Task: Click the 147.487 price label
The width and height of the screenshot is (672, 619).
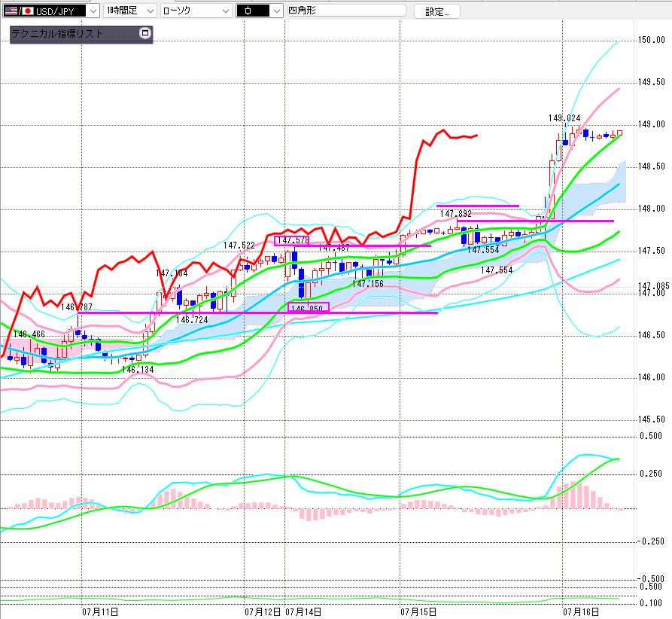Action: 334,248
